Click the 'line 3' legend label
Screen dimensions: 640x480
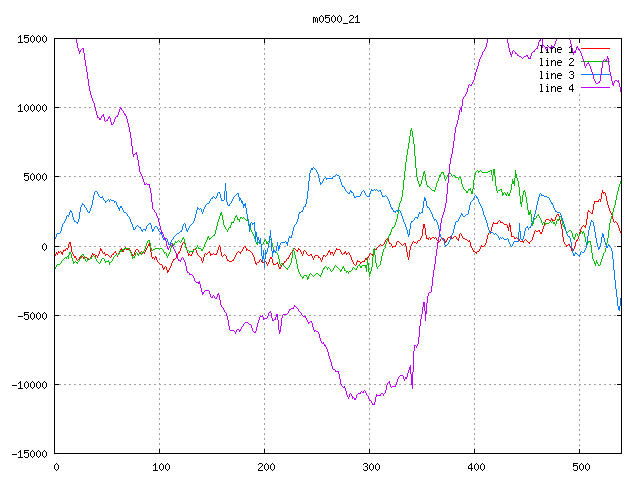pos(556,75)
